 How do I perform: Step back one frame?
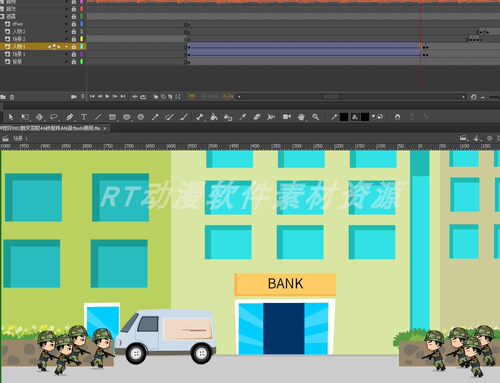click(x=100, y=96)
